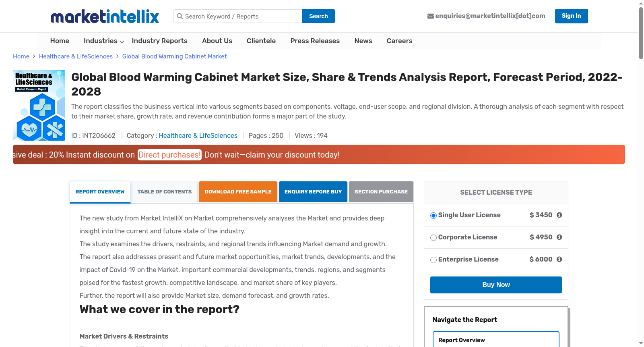Select the Corporate License option
The height and width of the screenshot is (347, 644).
(x=433, y=238)
